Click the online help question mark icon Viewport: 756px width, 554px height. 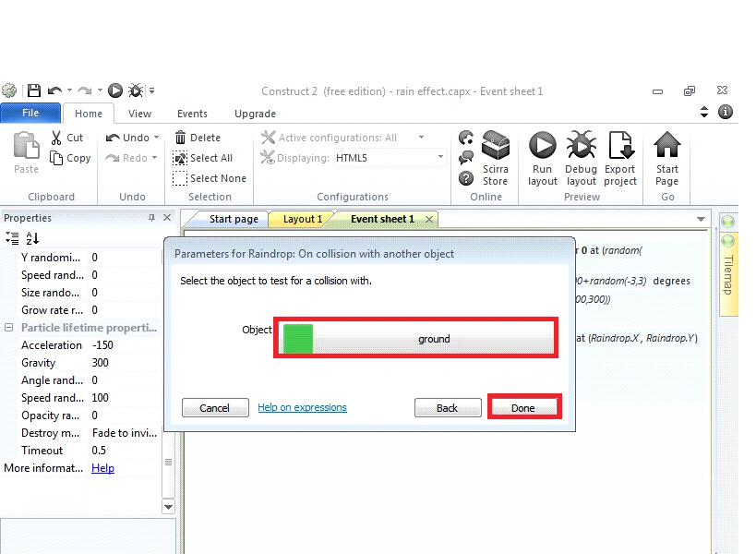(466, 178)
